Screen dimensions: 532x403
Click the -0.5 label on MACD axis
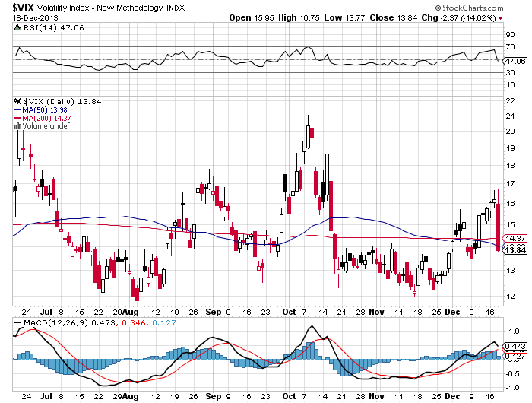pyautogui.click(x=512, y=374)
